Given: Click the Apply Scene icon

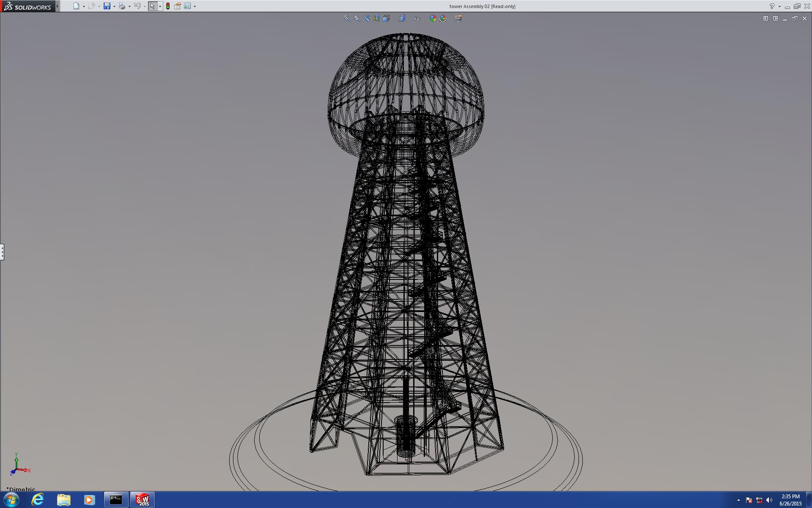Looking at the screenshot, I should [443, 18].
